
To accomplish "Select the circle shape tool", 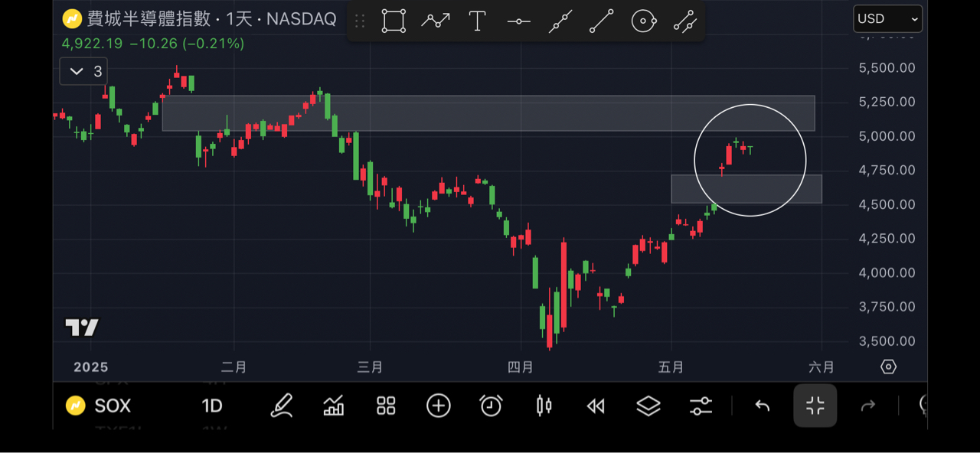I will tap(644, 21).
